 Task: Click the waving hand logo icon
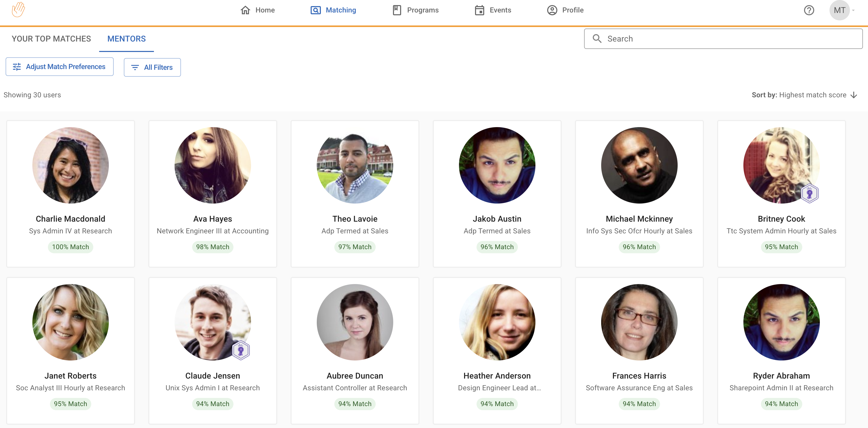(18, 9)
